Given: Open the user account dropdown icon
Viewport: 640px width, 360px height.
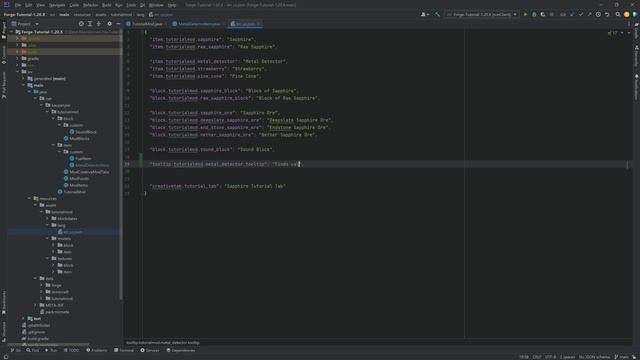Looking at the screenshot, I should pos(424,14).
